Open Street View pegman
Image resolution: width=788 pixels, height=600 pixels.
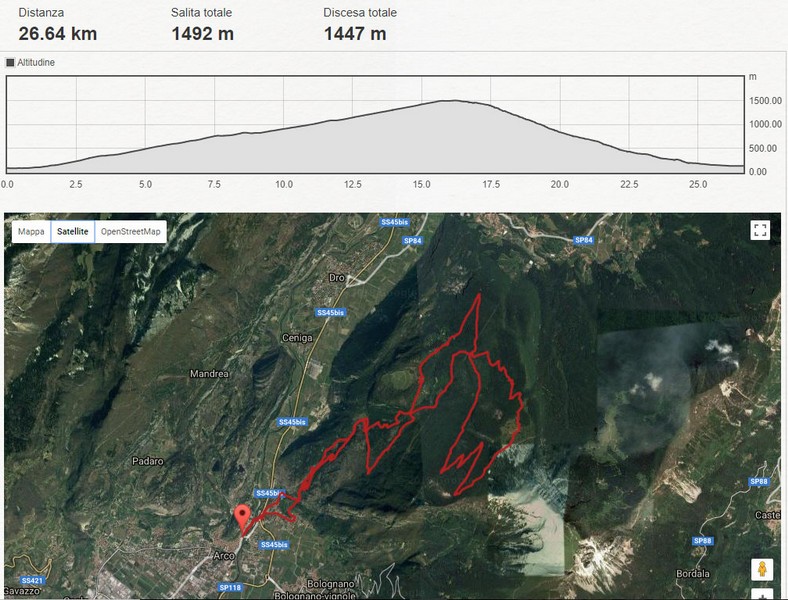[x=762, y=569]
